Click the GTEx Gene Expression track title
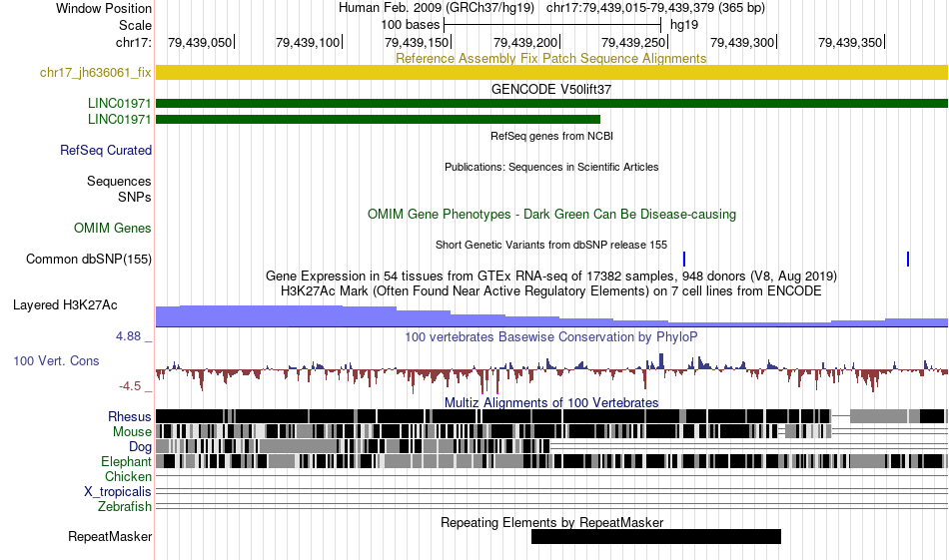 (551, 277)
